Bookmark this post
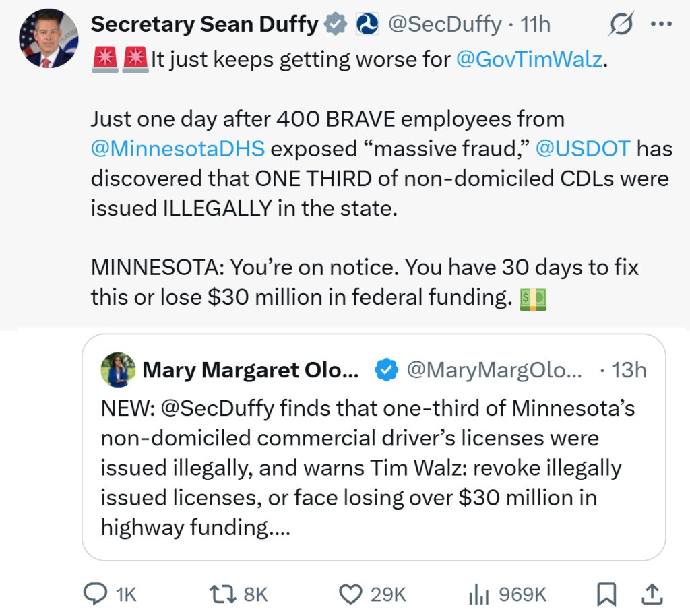The image size is (690, 616). [x=606, y=594]
